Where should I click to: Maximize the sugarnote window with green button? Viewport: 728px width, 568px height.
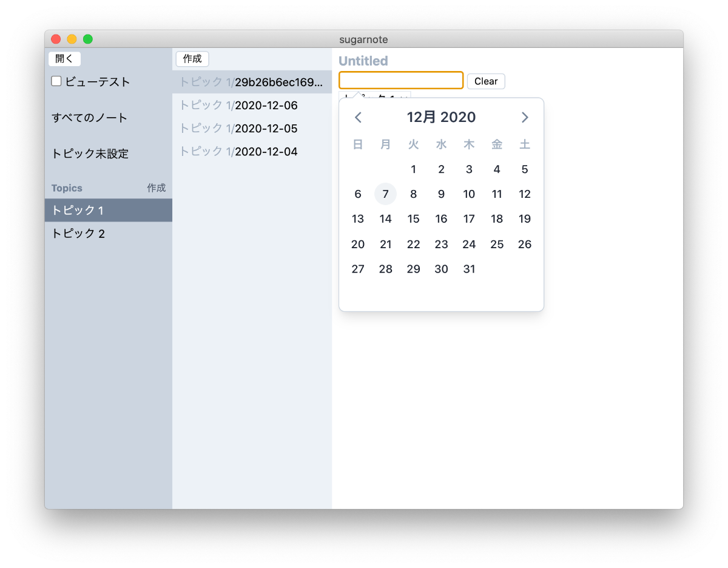click(x=88, y=39)
